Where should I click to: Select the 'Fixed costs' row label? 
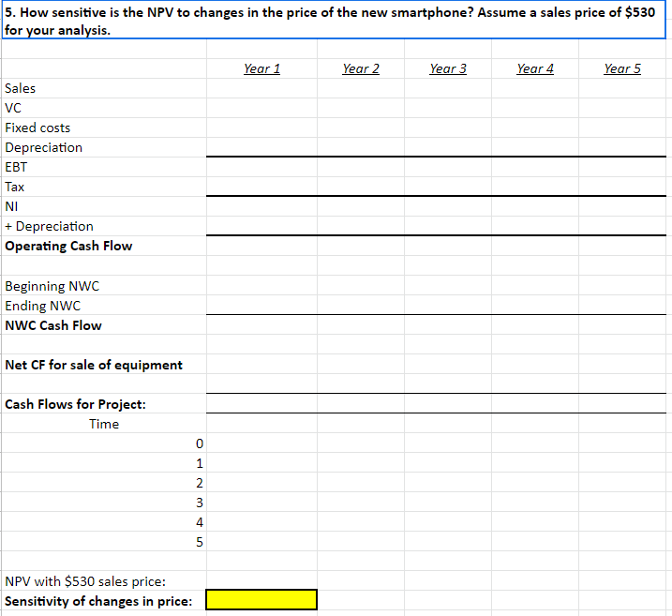[x=37, y=128]
